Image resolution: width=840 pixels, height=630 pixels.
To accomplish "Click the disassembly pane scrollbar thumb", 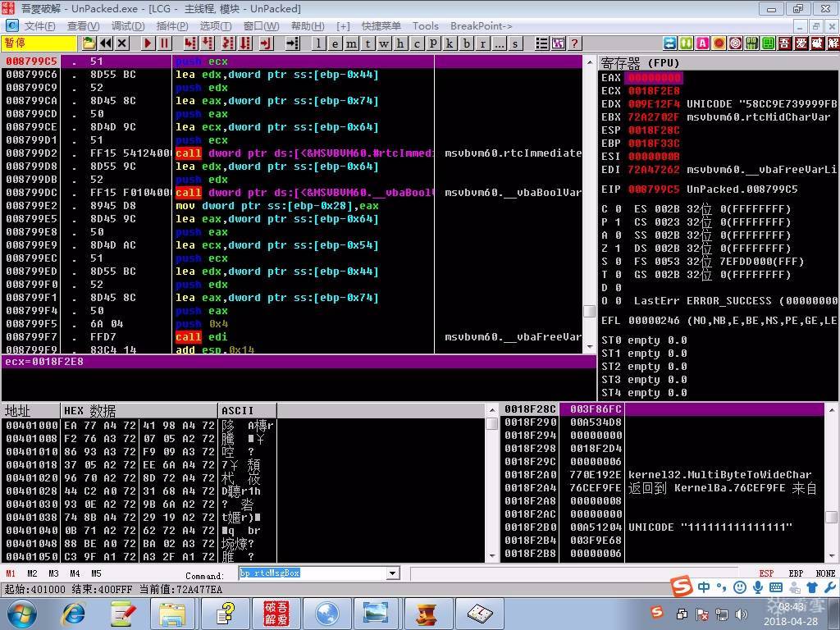I will click(x=589, y=311).
